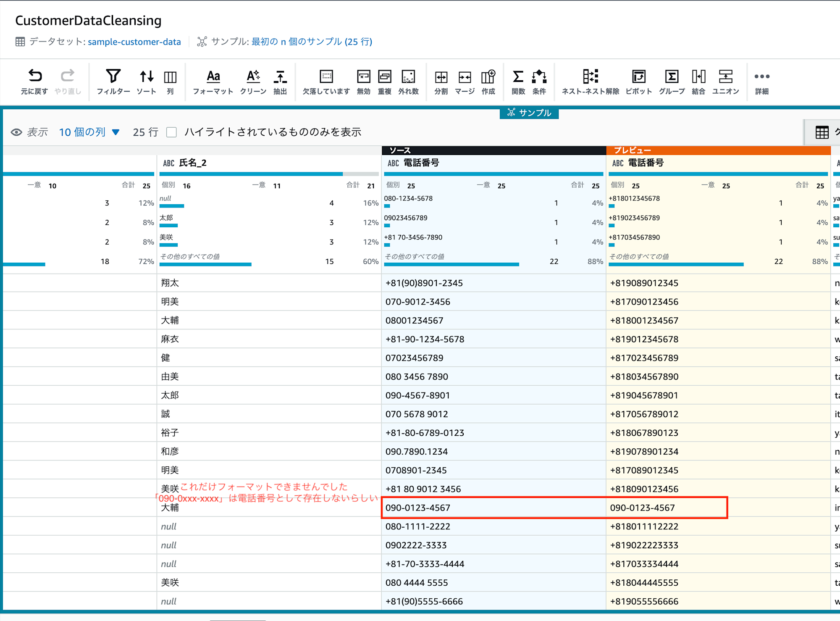Screen dimensions: 840x621
Task: Click the cell '090.7890.1234'
Action: pos(493,451)
